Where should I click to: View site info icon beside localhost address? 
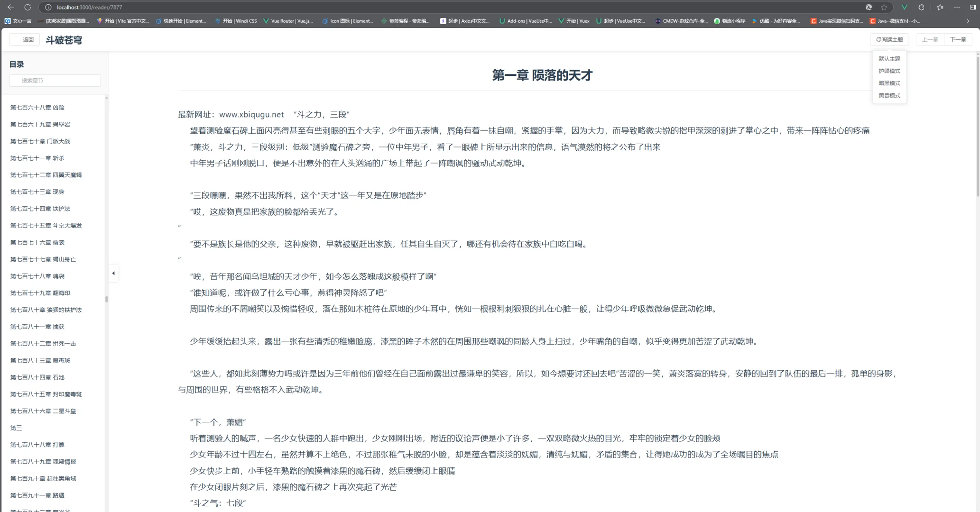tap(48, 7)
